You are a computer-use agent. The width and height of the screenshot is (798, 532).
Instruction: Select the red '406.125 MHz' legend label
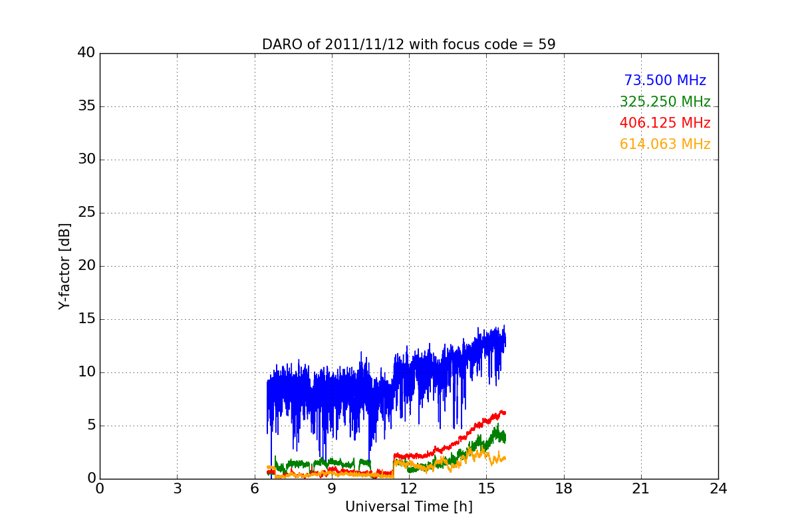pyautogui.click(x=665, y=123)
